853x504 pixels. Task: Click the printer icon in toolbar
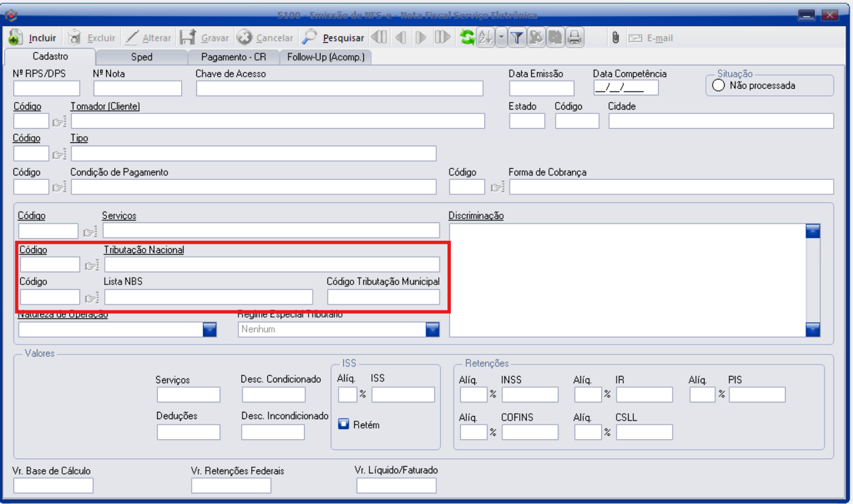coord(573,37)
